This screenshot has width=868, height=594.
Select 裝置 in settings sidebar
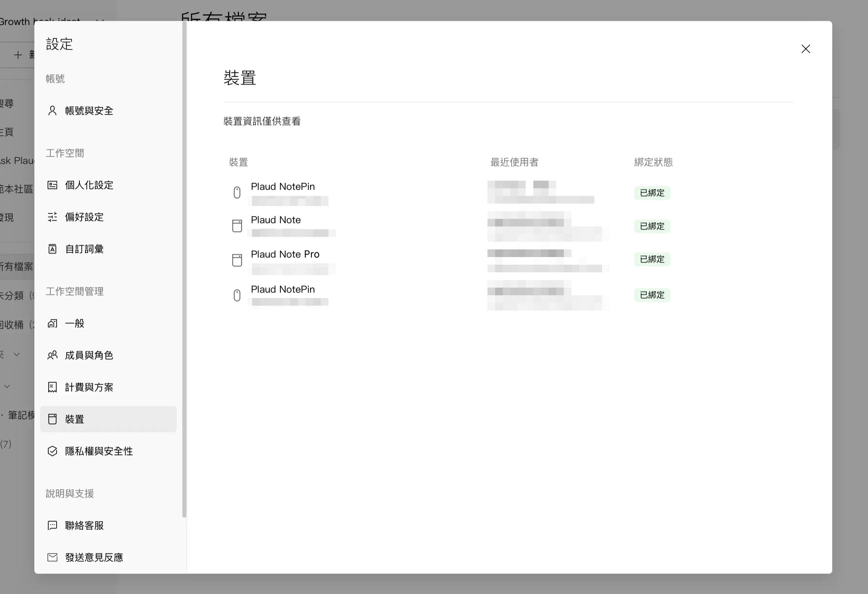pyautogui.click(x=108, y=419)
